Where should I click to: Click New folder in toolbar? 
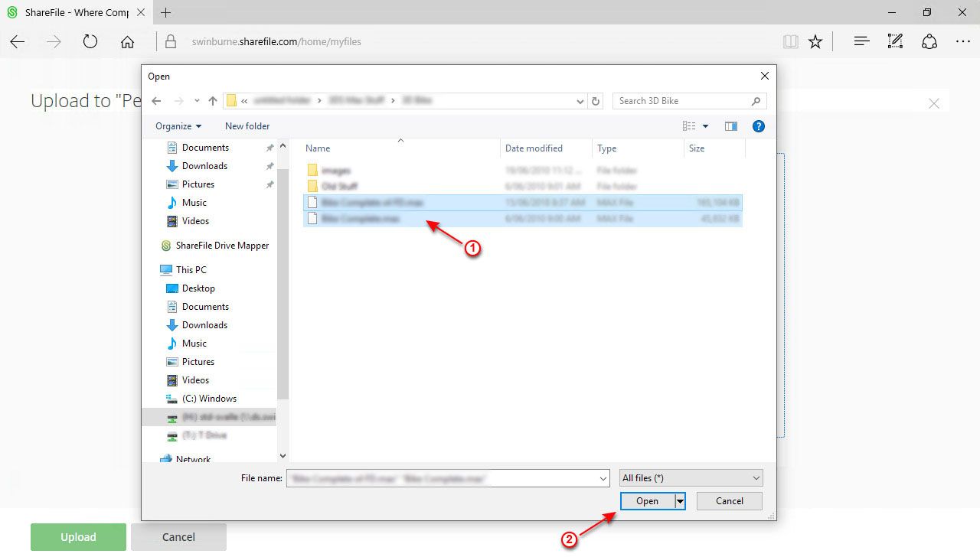tap(247, 126)
